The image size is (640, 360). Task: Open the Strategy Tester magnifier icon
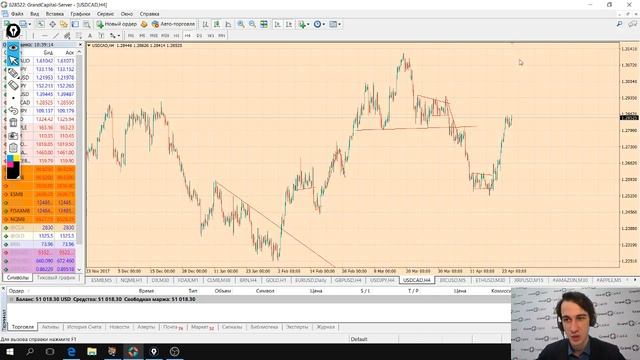(x=87, y=24)
